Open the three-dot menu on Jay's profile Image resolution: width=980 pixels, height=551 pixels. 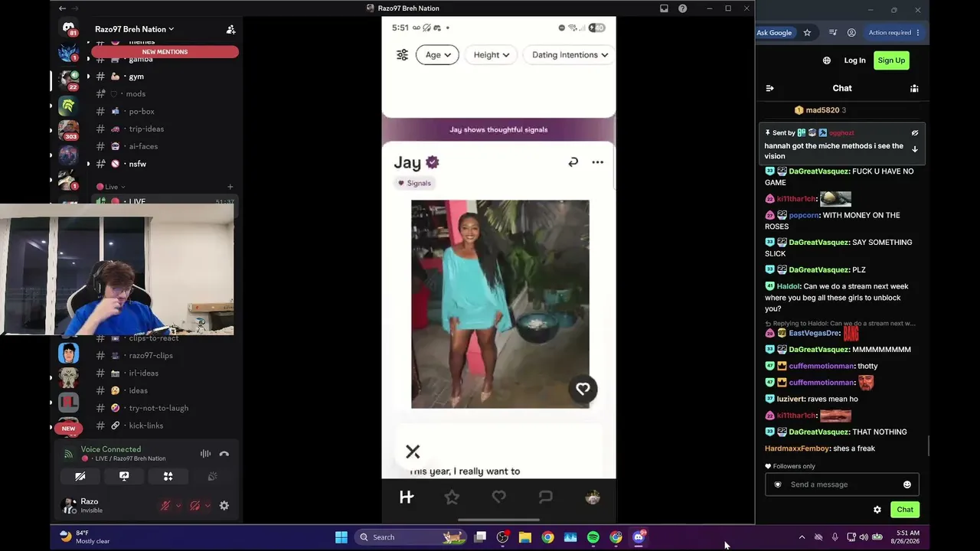[x=597, y=162]
